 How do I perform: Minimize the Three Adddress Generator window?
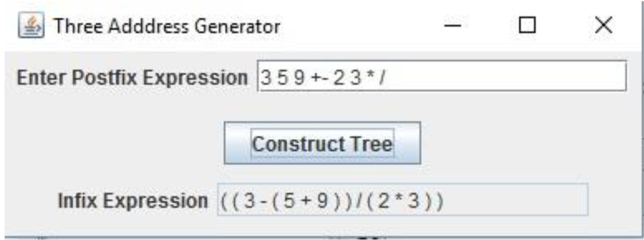[x=453, y=26]
